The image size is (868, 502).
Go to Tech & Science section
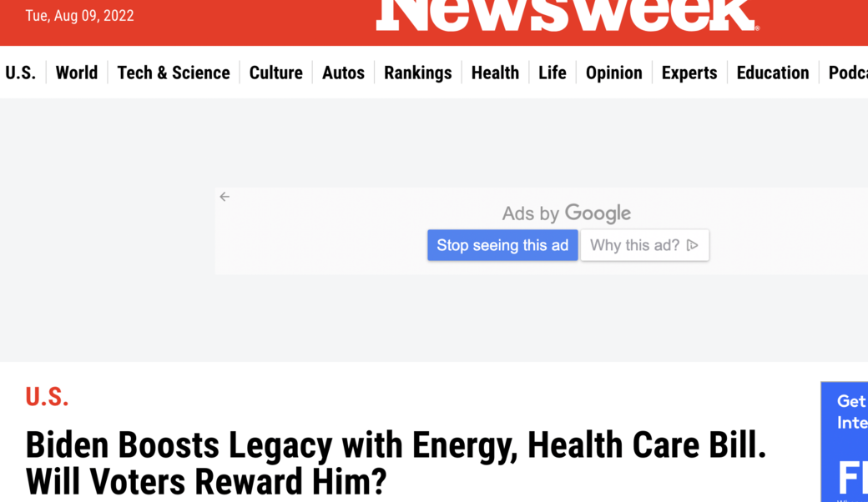[174, 73]
